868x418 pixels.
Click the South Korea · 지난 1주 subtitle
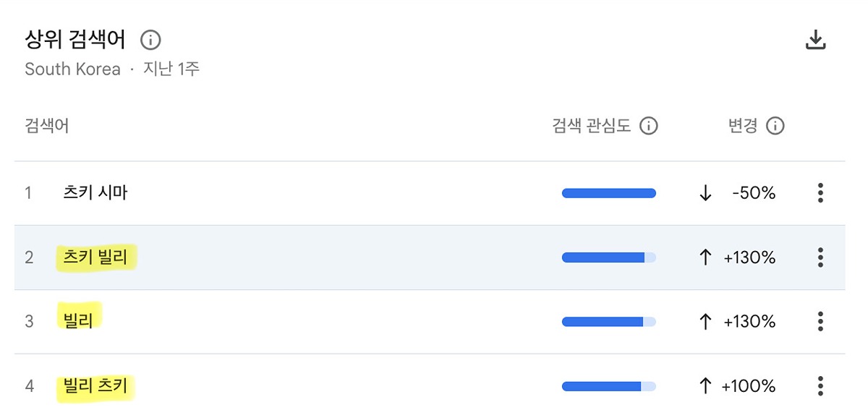(112, 69)
